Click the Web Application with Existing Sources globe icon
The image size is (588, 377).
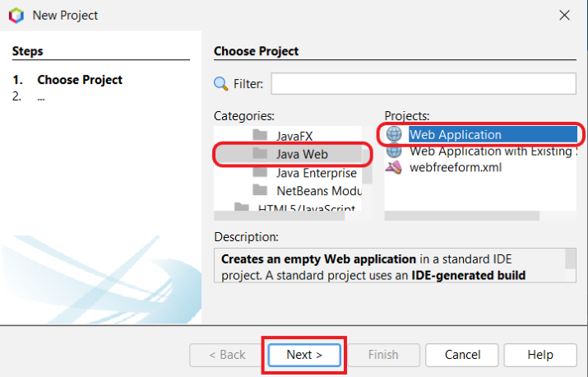pyautogui.click(x=394, y=151)
